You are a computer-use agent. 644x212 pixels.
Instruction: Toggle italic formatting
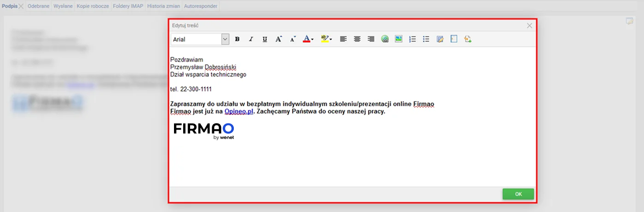251,39
